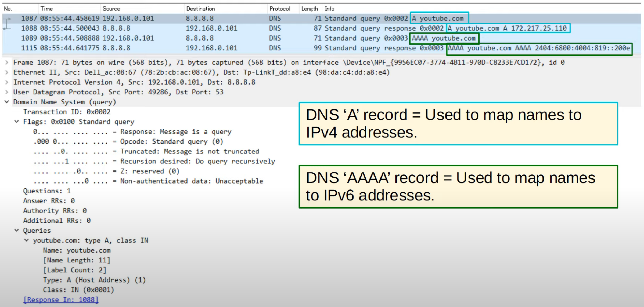Collapse the Queries subtree
Image resolution: width=644 pixels, height=307 pixels.
[17, 231]
